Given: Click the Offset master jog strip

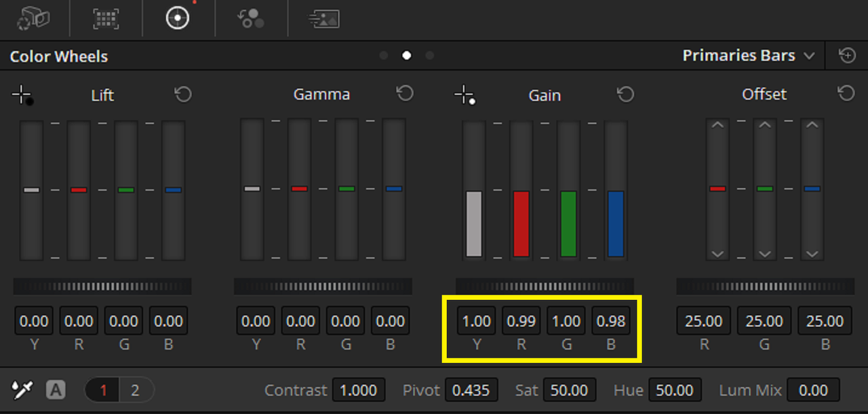Looking at the screenshot, I should coord(765,286).
